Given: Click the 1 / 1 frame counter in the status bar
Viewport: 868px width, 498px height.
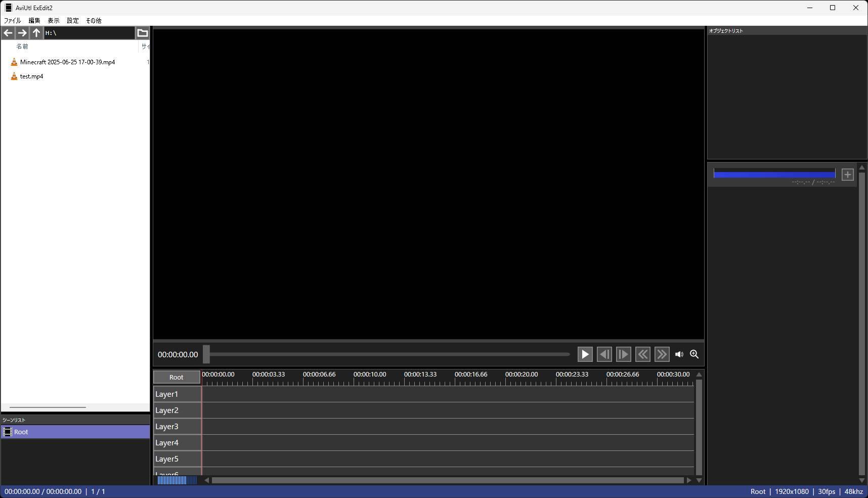Looking at the screenshot, I should pos(98,491).
